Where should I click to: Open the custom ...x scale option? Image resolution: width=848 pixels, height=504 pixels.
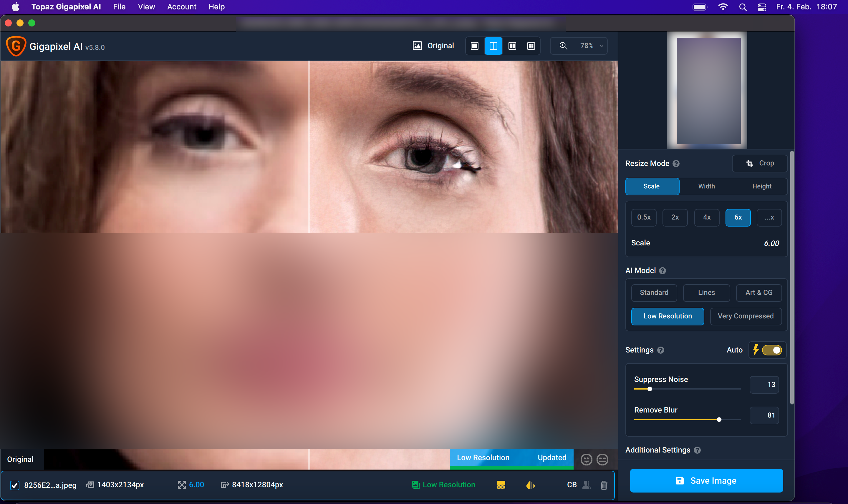769,217
